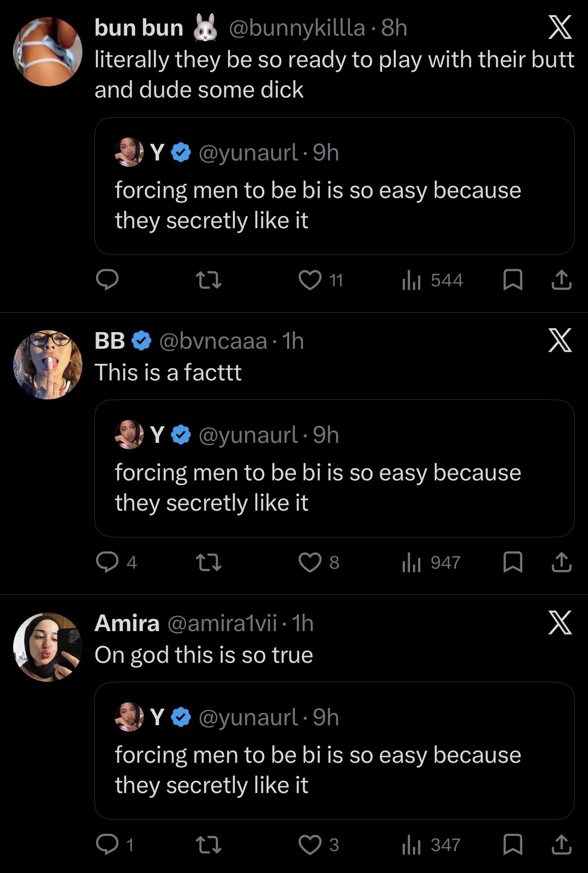The width and height of the screenshot is (588, 873).
Task: Open replies on BB's post
Action: (107, 562)
